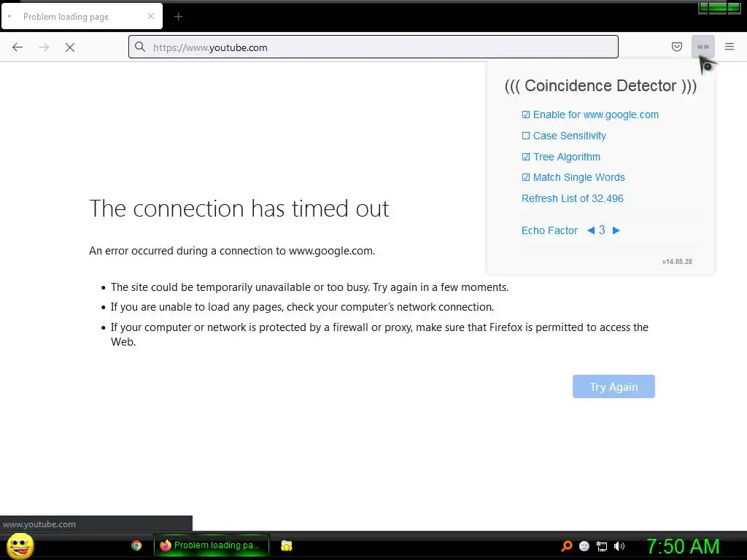Decrease Echo Factor with left arrow

(x=591, y=230)
